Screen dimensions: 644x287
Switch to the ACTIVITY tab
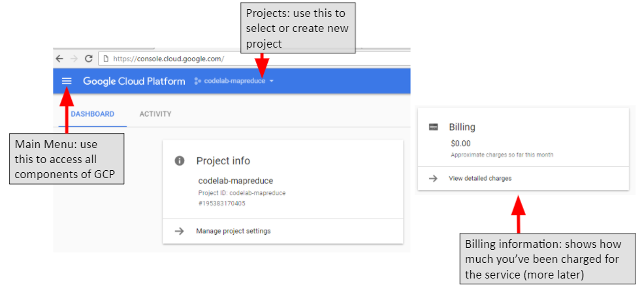(x=155, y=114)
